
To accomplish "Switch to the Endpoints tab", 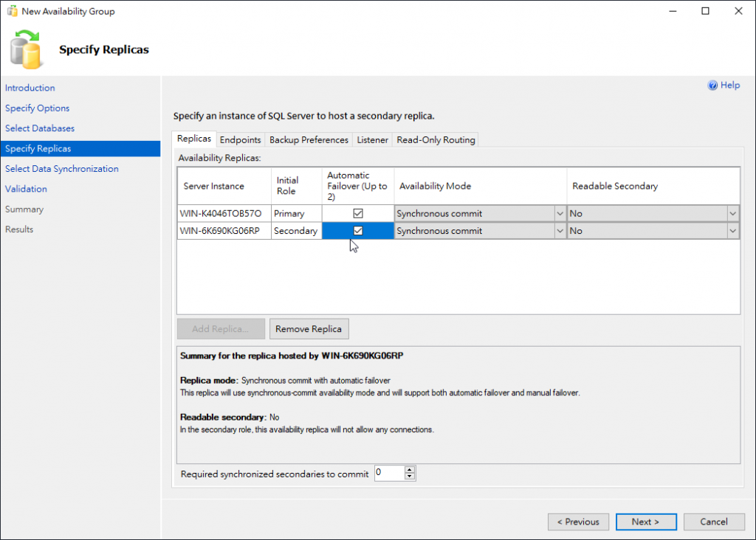I will pyautogui.click(x=240, y=140).
